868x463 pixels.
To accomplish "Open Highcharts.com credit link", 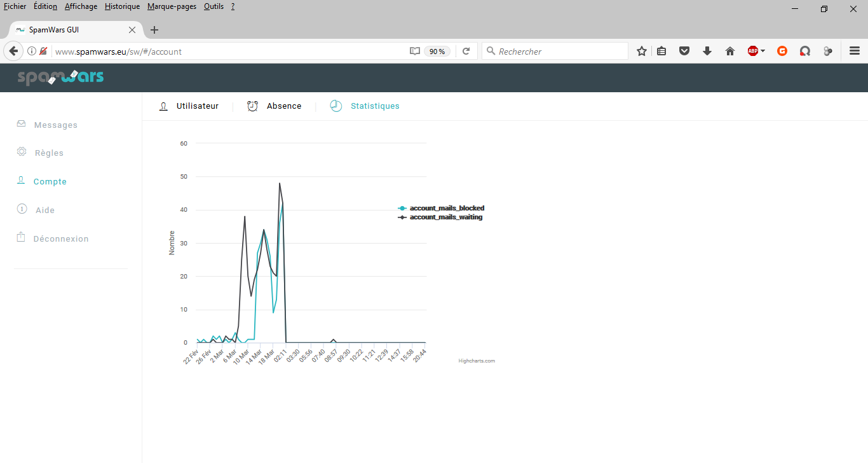I will point(477,361).
